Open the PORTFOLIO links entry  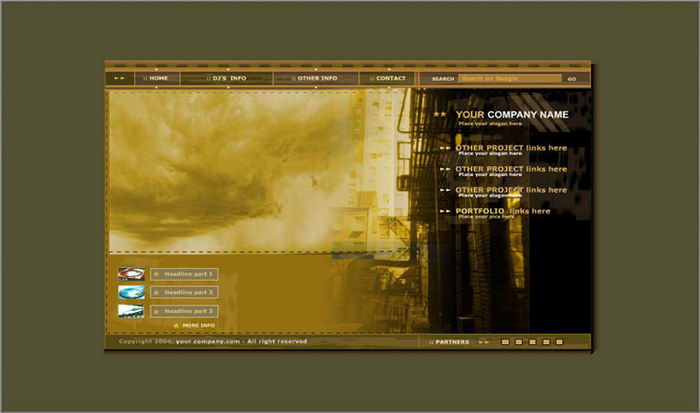[x=503, y=211]
